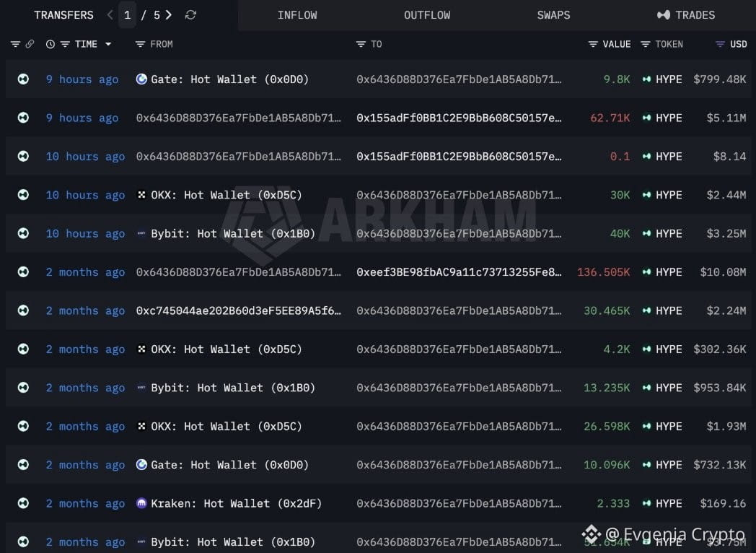The height and width of the screenshot is (553, 756).
Task: Open chain icon on $2.24M transfer row
Action: (23, 310)
